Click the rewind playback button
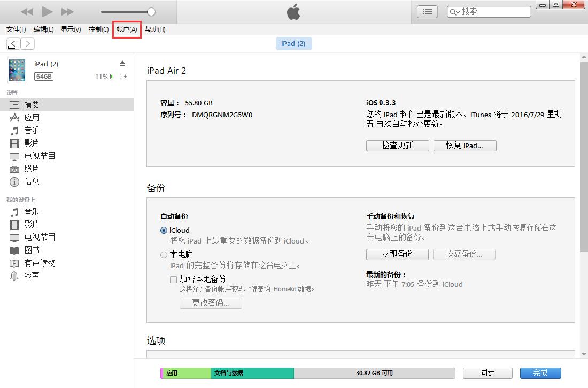The width and height of the screenshot is (588, 388). tap(27, 12)
